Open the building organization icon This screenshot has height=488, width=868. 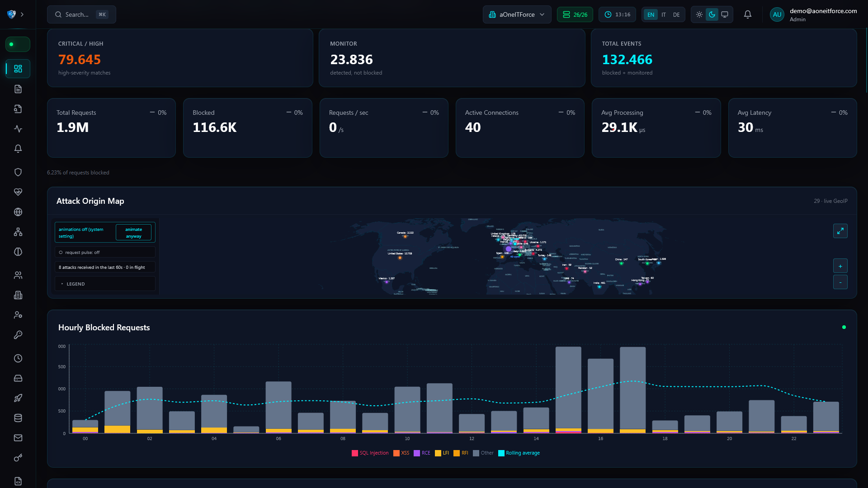coord(18,295)
